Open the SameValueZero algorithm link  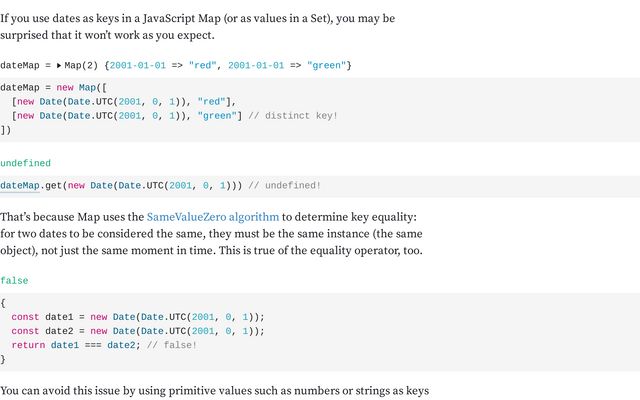point(213,217)
